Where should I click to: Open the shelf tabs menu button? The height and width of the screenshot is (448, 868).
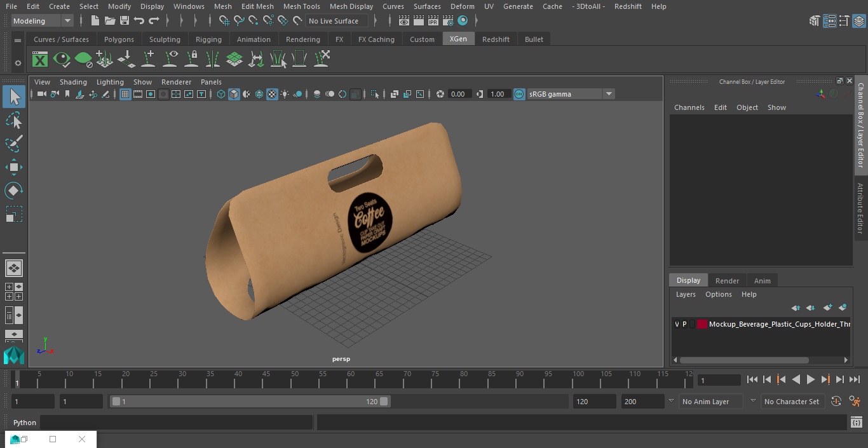click(x=18, y=39)
